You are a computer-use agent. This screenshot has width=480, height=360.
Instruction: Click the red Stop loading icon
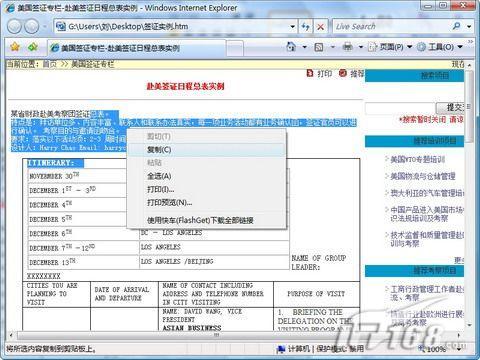[320, 27]
